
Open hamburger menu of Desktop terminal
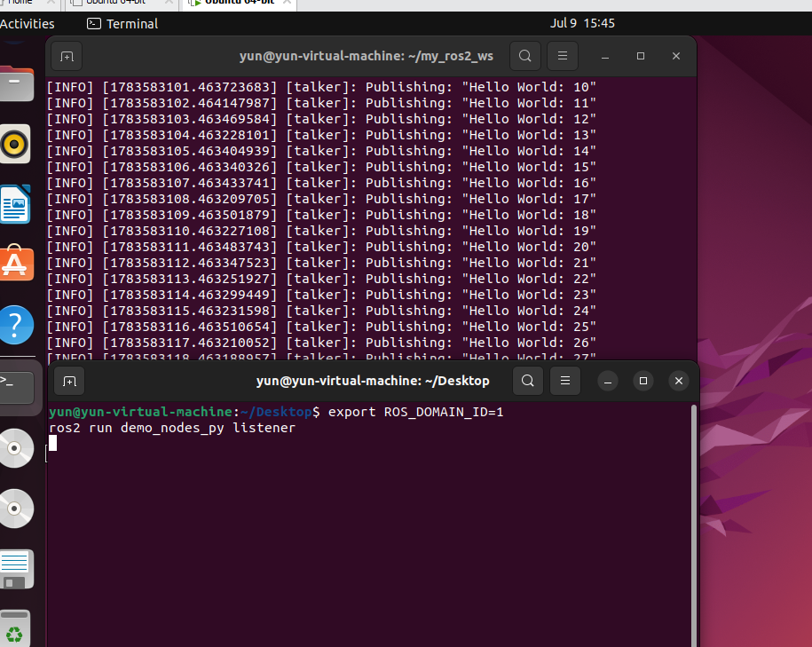coord(565,381)
